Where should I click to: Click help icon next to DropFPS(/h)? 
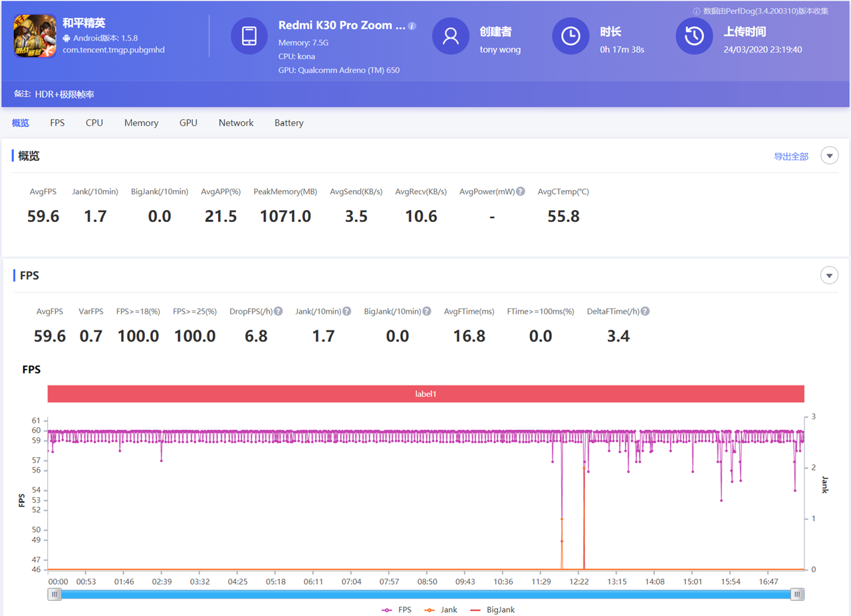point(279,311)
